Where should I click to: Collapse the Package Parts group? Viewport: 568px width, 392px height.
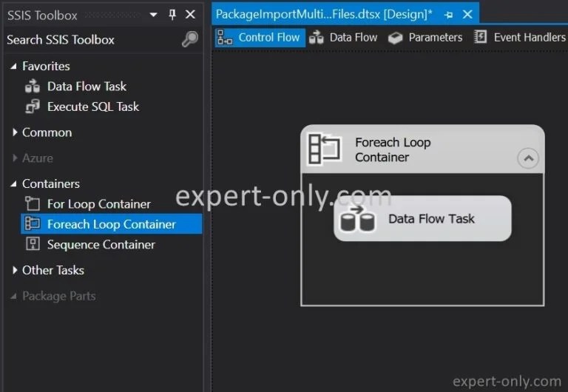[x=14, y=297]
